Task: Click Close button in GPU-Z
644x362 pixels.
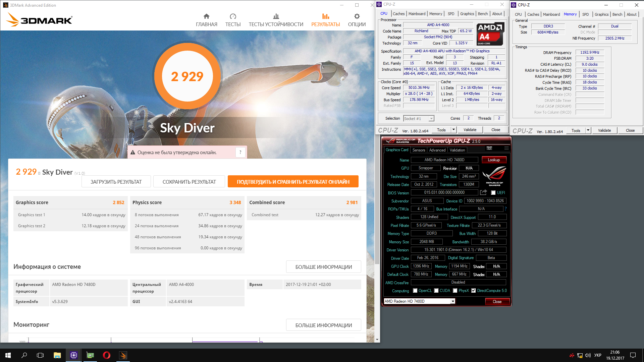Action: click(497, 302)
